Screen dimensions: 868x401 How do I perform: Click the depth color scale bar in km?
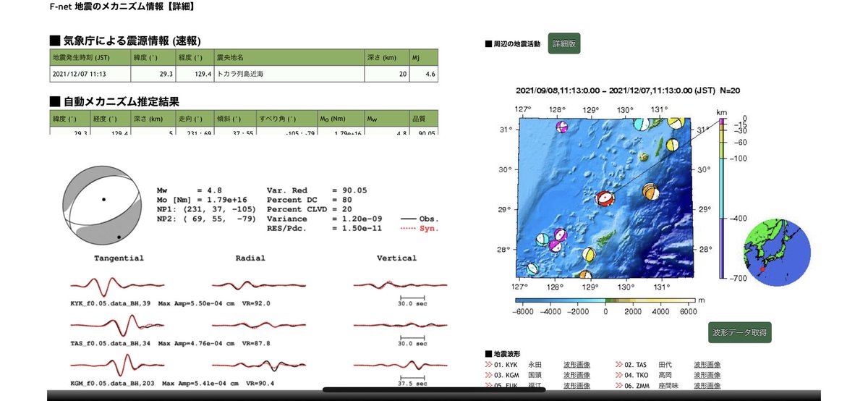click(722, 199)
